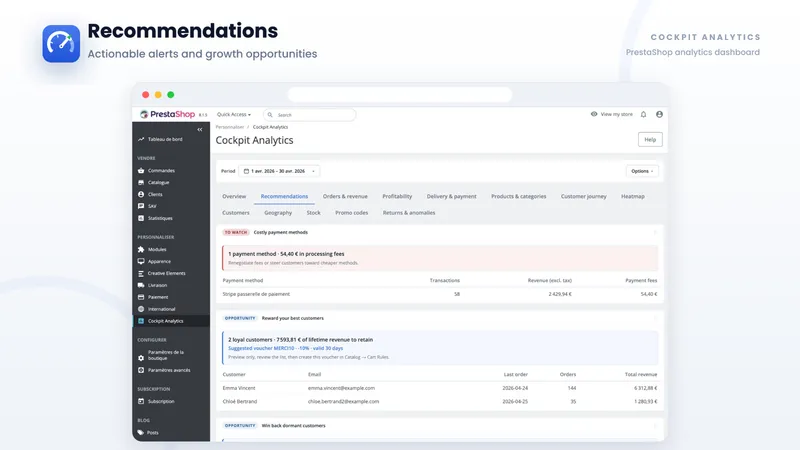Click the search magnifier icon
Screen dimensions: 800x450
point(270,115)
